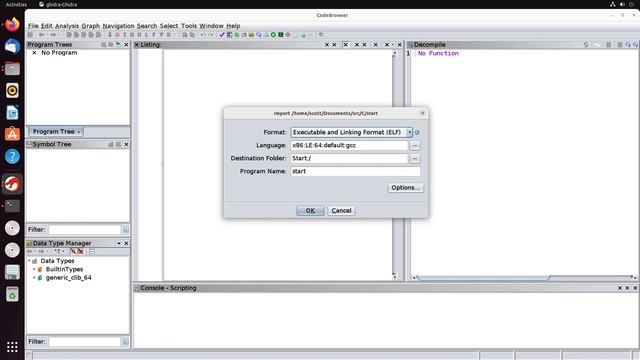640x360 pixels.
Task: Click the Destination Folder field Start:/
Action: point(349,158)
